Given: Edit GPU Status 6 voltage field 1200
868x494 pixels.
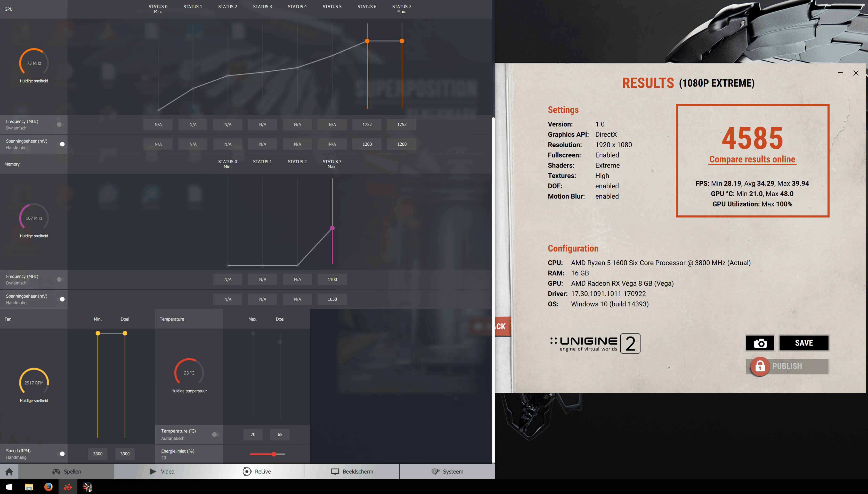Looking at the screenshot, I should (x=367, y=144).
